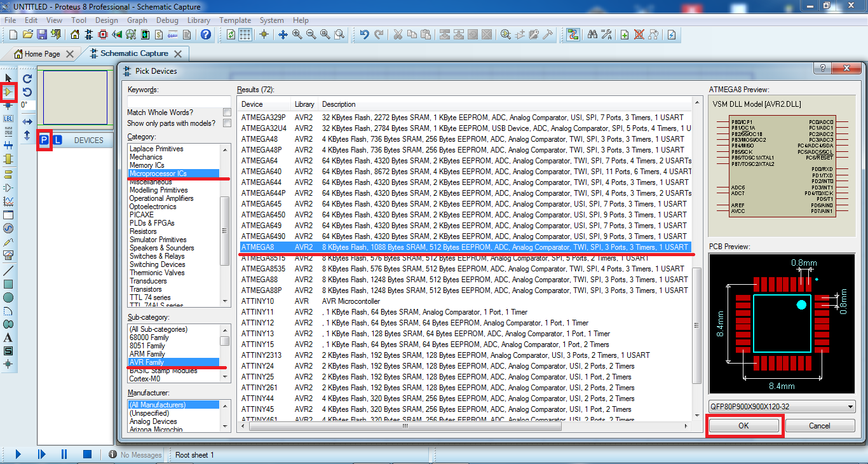
Task: Click the horizontal mirror (X-Mirror) icon
Action: pos(27,121)
